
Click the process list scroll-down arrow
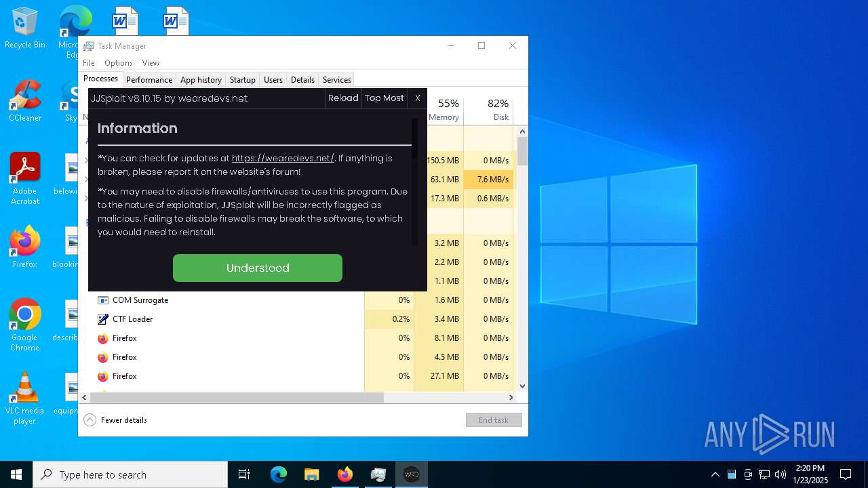click(x=522, y=386)
